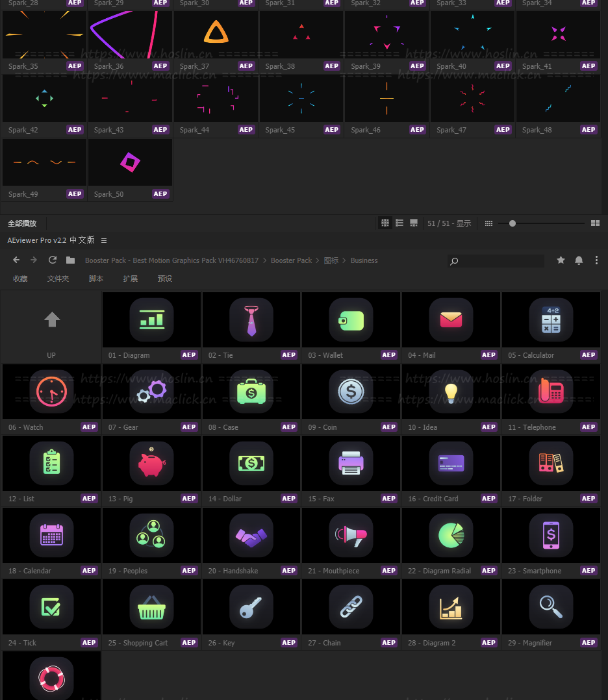The image size is (608, 700).
Task: Click the Business breadcrumb
Action: click(364, 260)
